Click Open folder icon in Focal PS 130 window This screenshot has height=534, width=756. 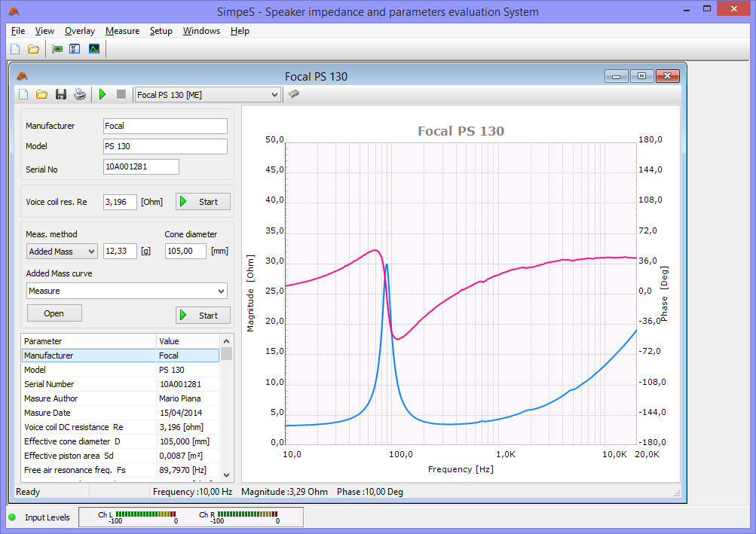coord(42,94)
